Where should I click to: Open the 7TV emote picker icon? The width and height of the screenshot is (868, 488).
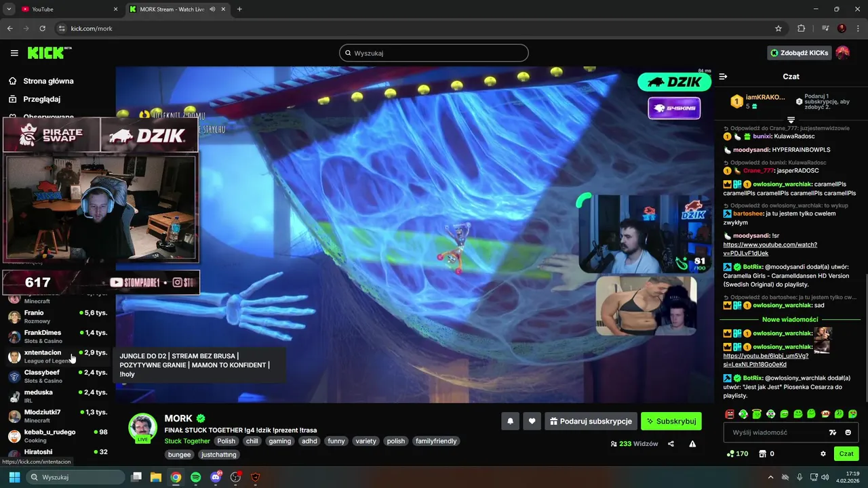pyautogui.click(x=833, y=432)
